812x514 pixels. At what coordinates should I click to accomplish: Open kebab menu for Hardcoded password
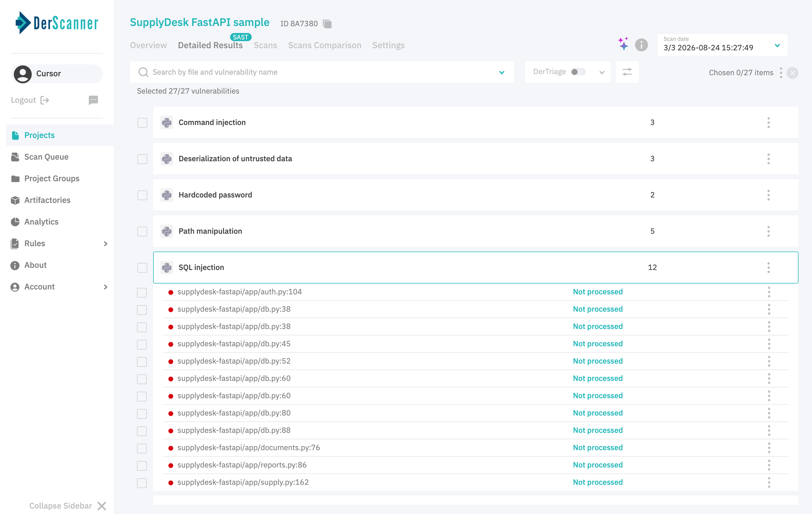(x=768, y=195)
